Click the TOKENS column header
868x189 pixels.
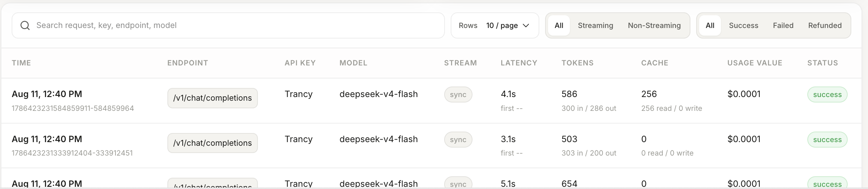[x=577, y=63]
